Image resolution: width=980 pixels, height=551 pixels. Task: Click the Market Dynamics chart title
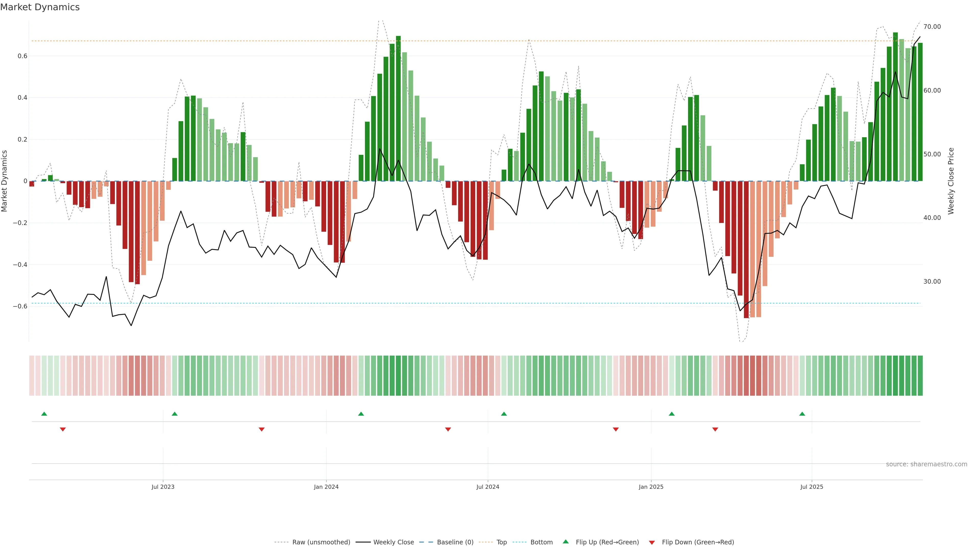pos(40,7)
